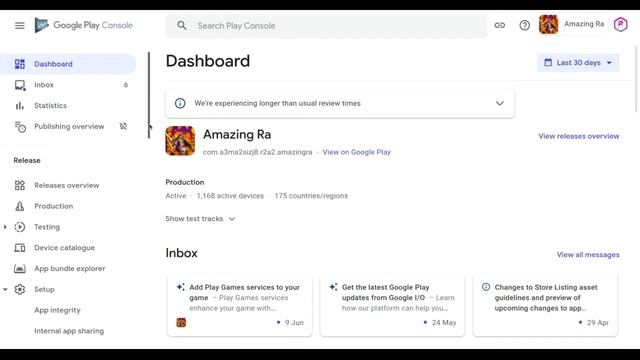Click View on Google Play link
This screenshot has height=360, width=640.
(356, 152)
